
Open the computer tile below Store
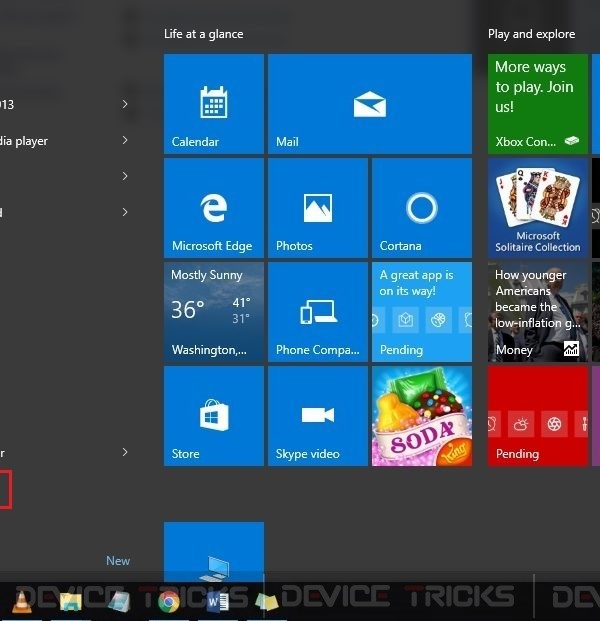214,552
